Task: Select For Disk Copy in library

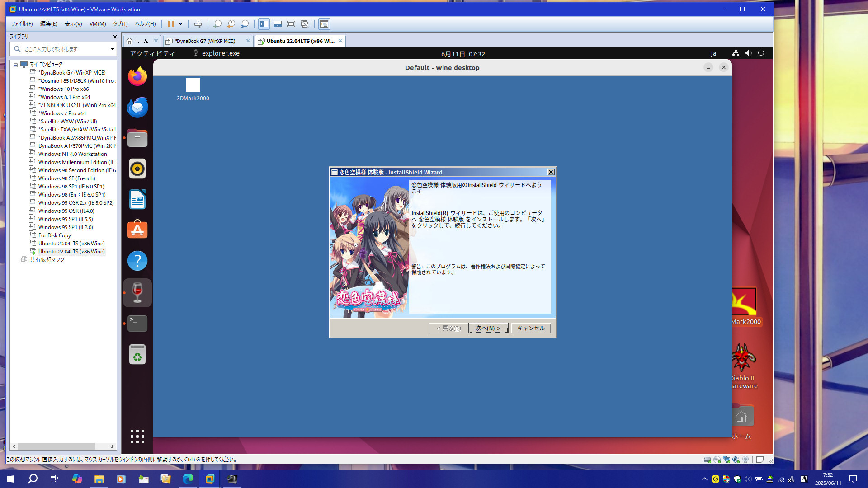Action: [x=54, y=235]
